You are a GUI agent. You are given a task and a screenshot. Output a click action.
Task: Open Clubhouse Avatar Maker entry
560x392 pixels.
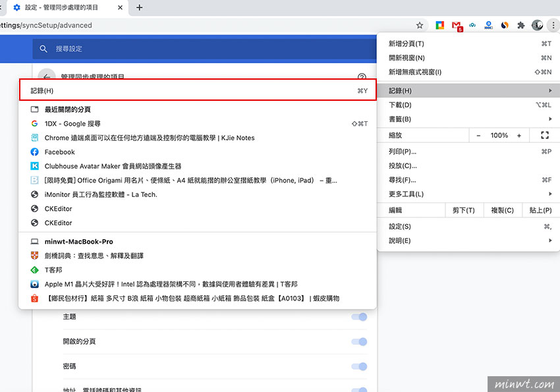(199, 167)
